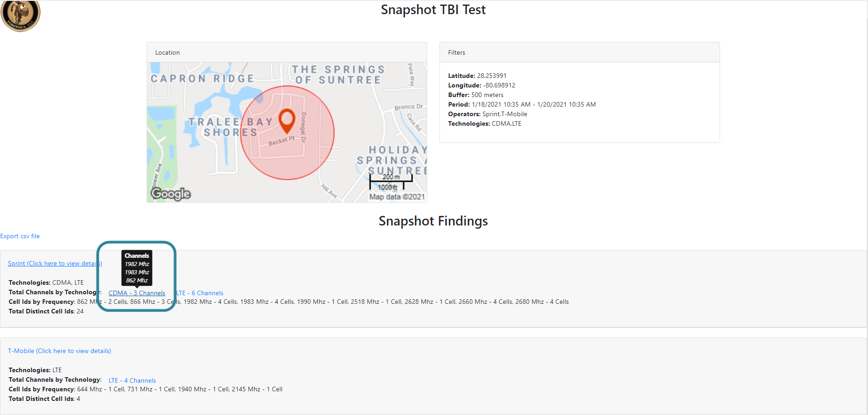
Task: Click the forensics company logo
Action: tap(20, 15)
